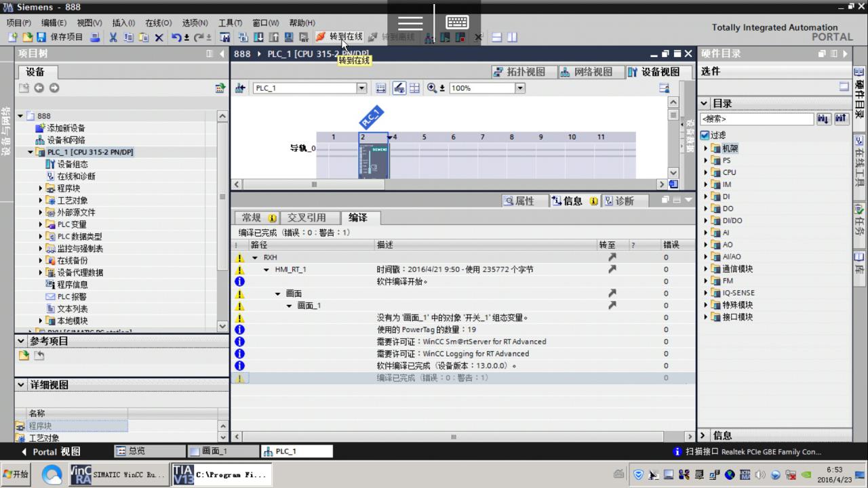868x488 pixels.
Task: Collapse the 详细视图 section
Action: [x=21, y=384]
